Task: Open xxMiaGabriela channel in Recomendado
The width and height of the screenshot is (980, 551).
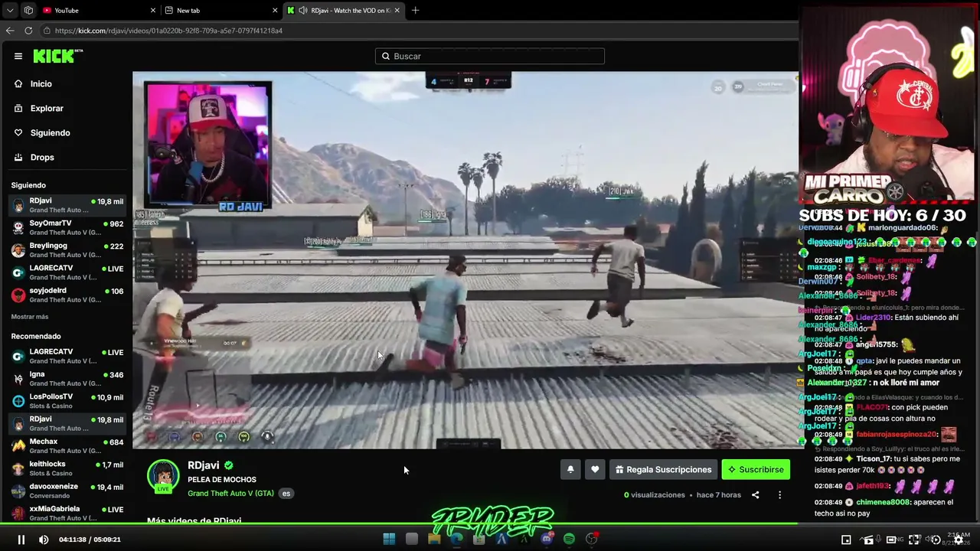Action: coord(67,513)
